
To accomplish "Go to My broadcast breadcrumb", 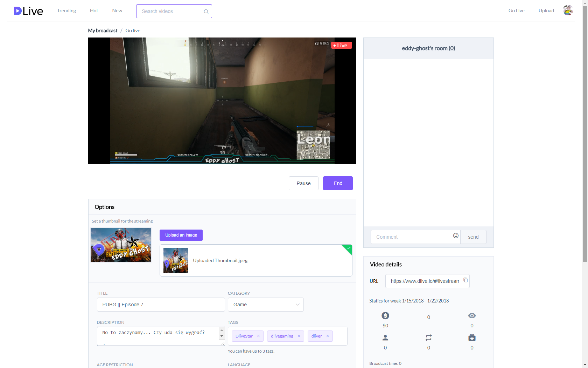I will [103, 30].
